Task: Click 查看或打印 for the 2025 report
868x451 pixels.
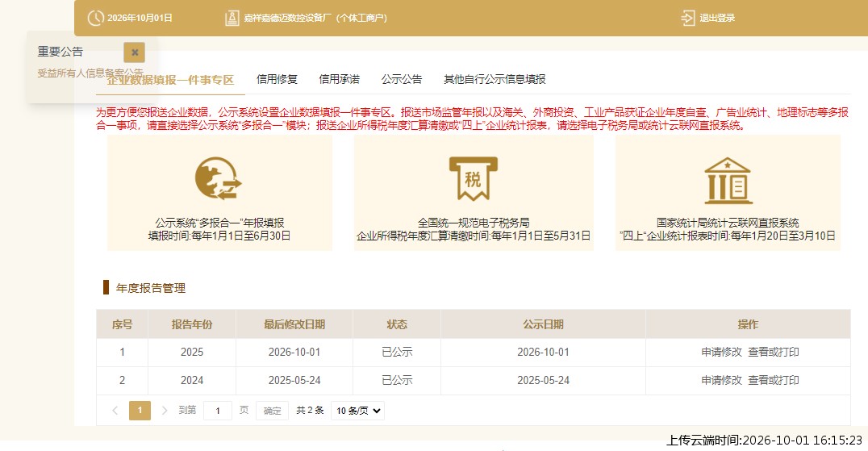Action: point(774,352)
